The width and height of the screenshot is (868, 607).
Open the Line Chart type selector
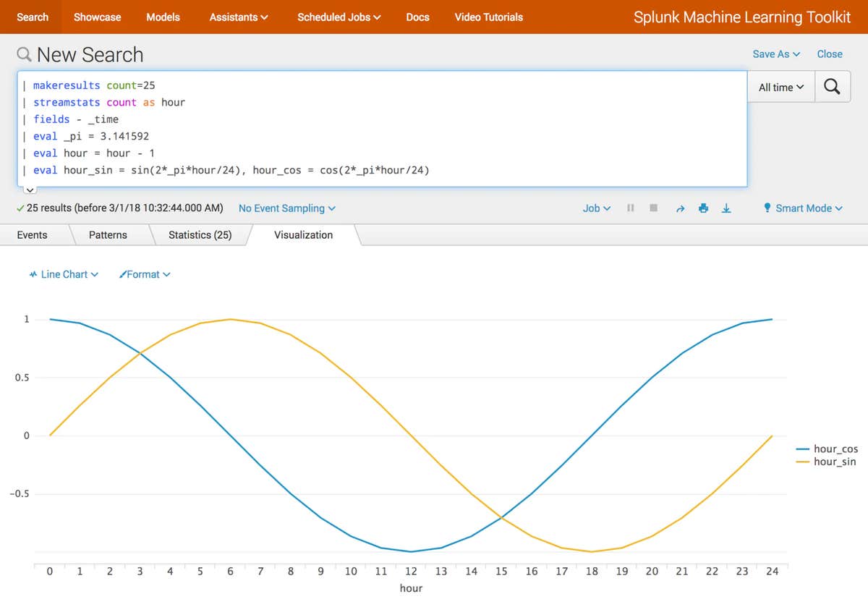[x=64, y=274]
